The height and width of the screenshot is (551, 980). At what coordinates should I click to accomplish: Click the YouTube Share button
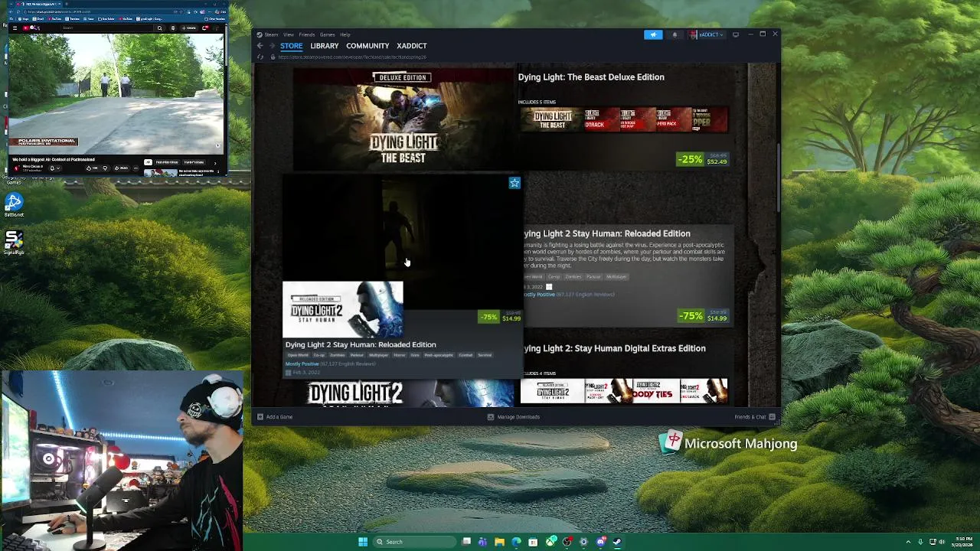(122, 168)
